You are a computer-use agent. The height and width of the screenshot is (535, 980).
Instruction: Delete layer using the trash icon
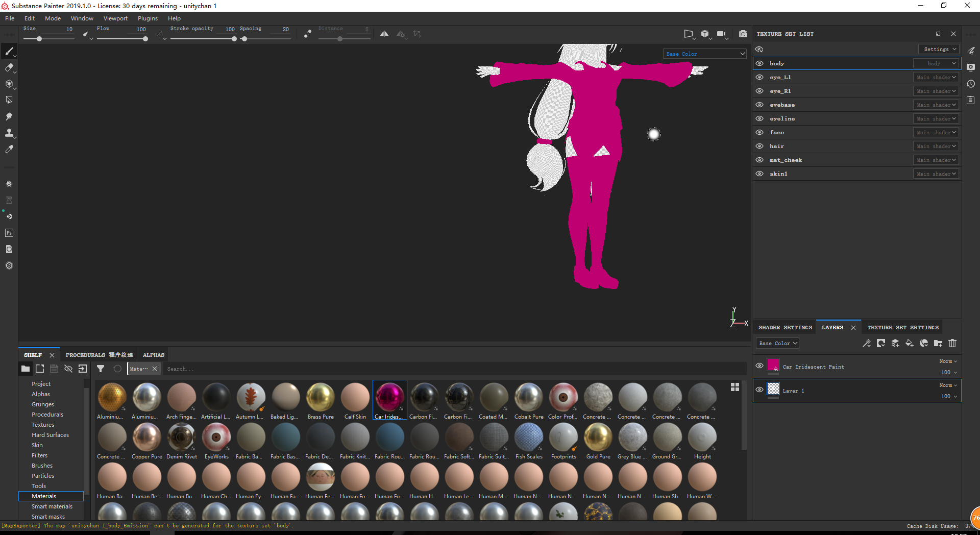tap(952, 344)
